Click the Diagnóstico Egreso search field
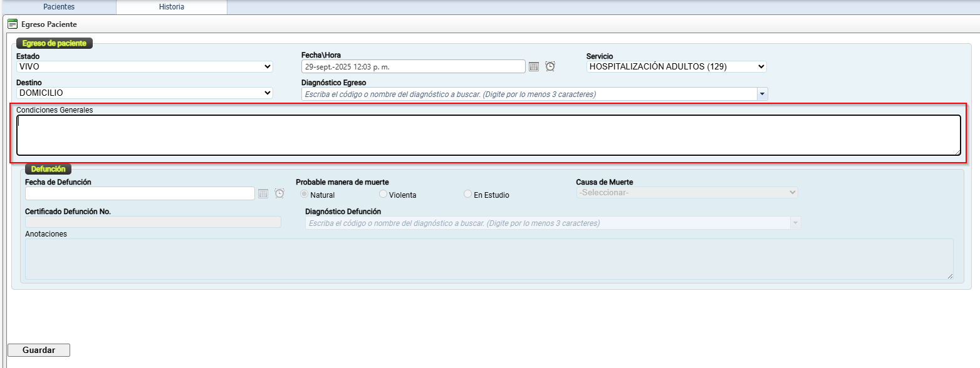 pos(529,94)
